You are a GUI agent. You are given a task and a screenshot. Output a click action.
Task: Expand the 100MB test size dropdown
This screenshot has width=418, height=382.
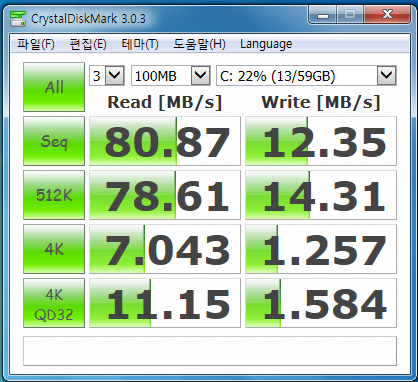click(x=200, y=76)
